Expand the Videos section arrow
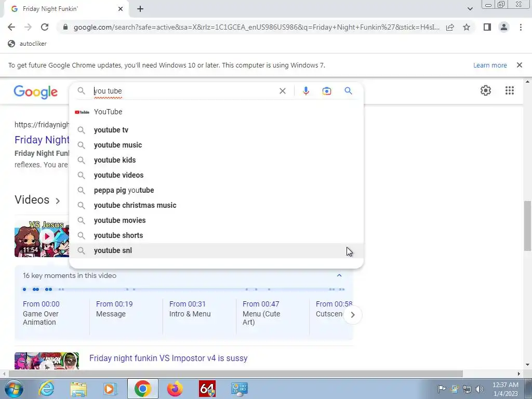 pos(58,201)
